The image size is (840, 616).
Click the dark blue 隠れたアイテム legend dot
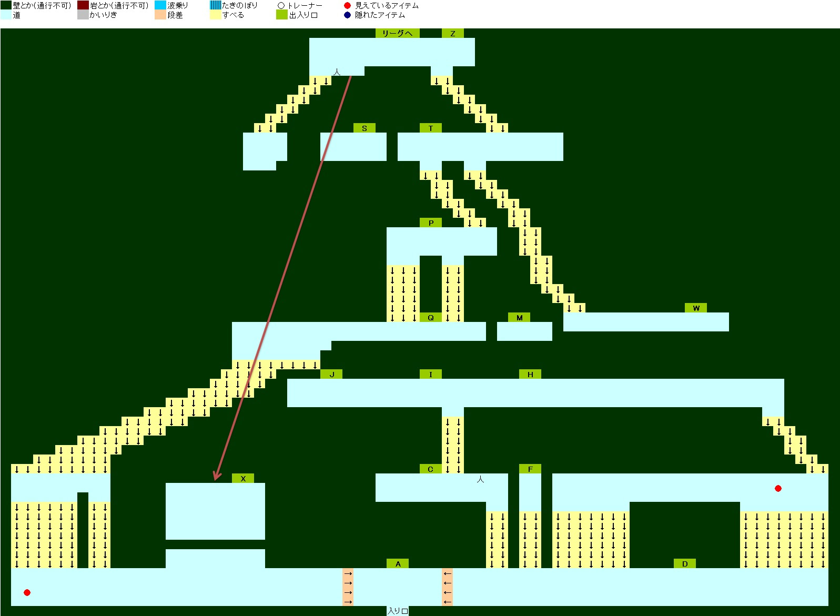click(x=347, y=15)
